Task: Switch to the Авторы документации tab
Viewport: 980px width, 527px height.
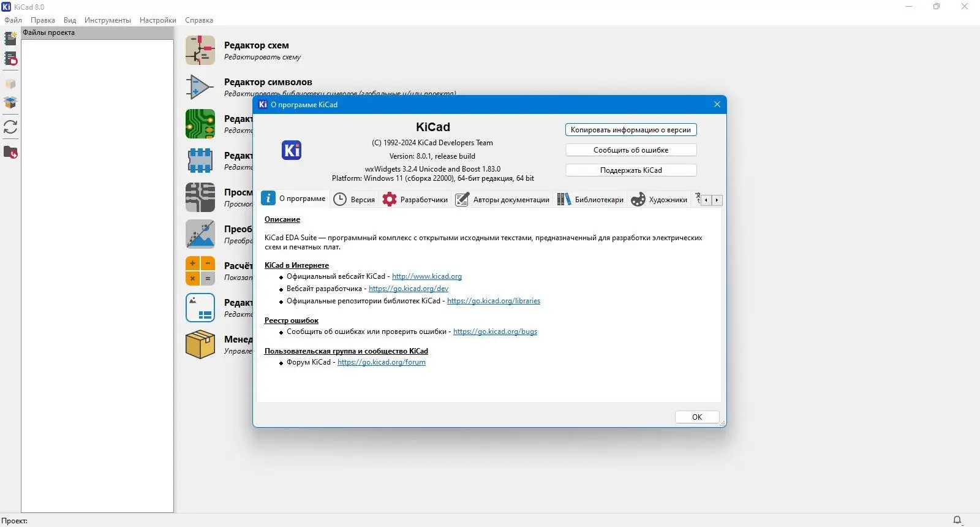Action: tap(502, 200)
